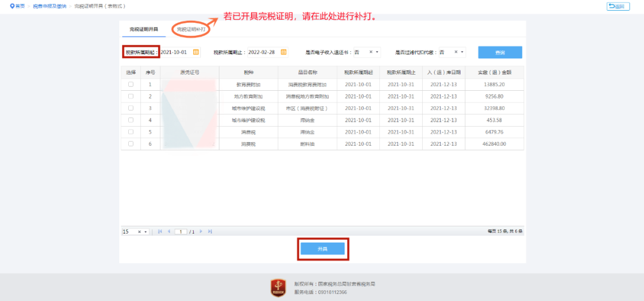Viewport: 644px width, 301px height.
Task: Click the blue 查询 button
Action: pyautogui.click(x=500, y=53)
